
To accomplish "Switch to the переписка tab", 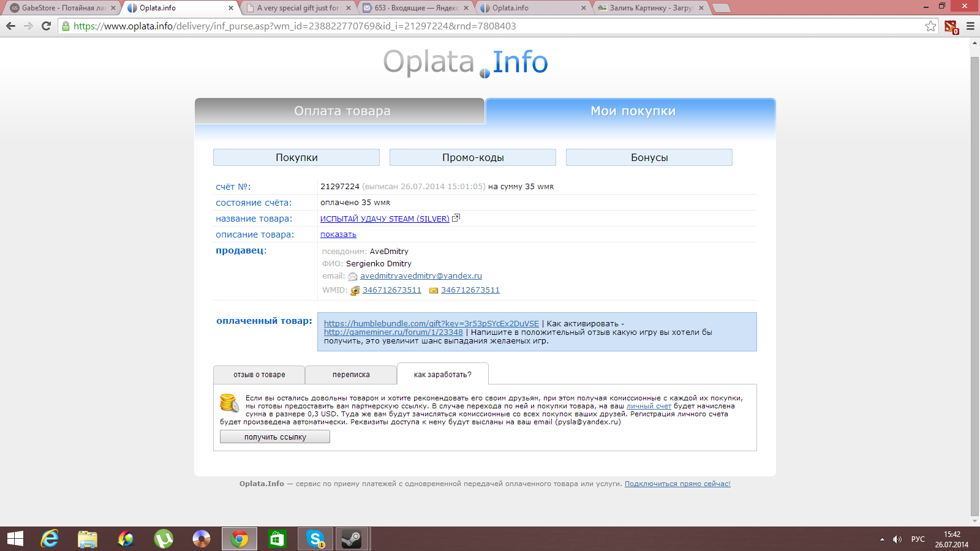I will [351, 375].
